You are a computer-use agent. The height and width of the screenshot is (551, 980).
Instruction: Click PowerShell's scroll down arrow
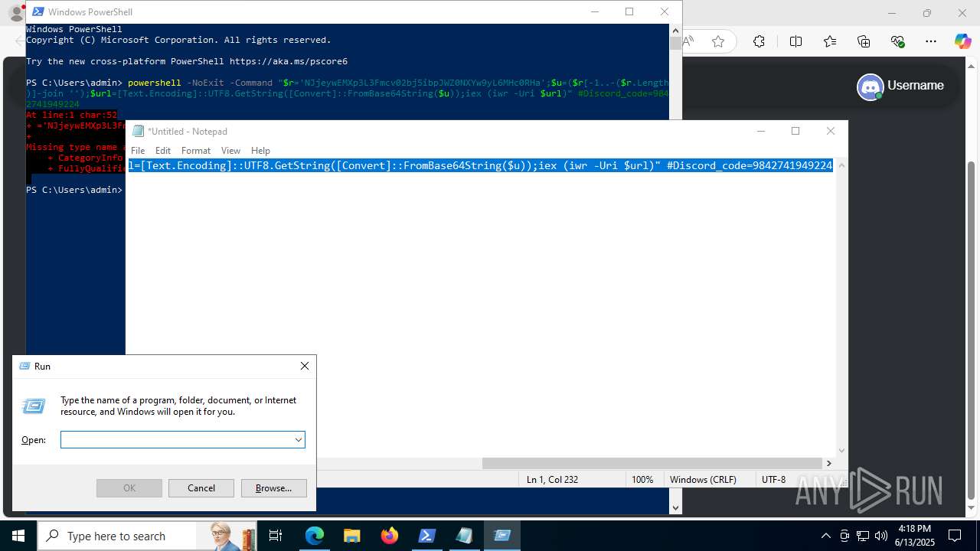[675, 508]
